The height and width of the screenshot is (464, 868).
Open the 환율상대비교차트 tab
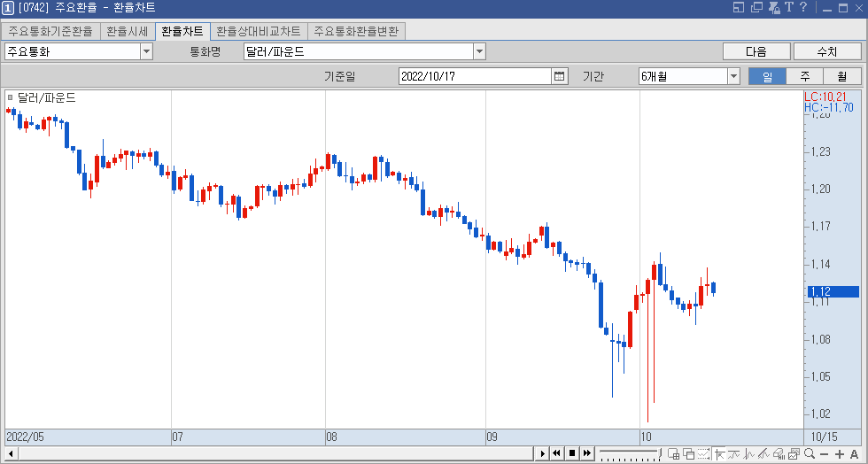click(259, 31)
